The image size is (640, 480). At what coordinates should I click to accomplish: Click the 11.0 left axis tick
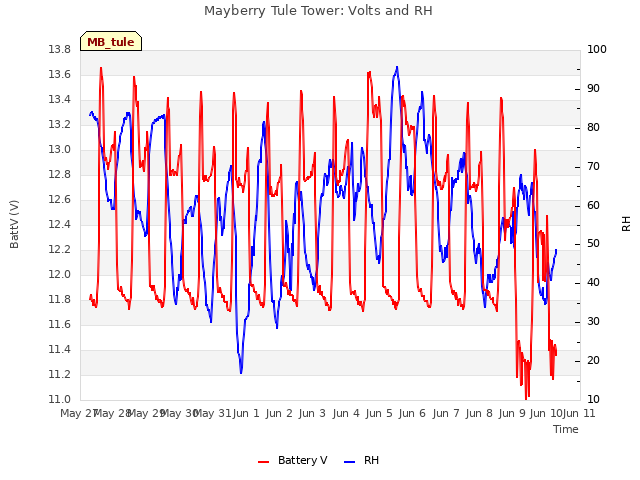coord(60,399)
